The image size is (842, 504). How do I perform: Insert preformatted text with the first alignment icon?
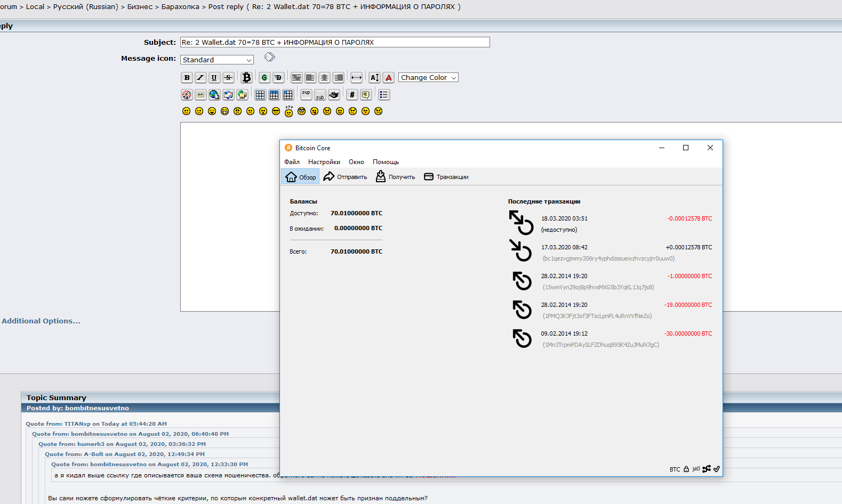pyautogui.click(x=296, y=78)
